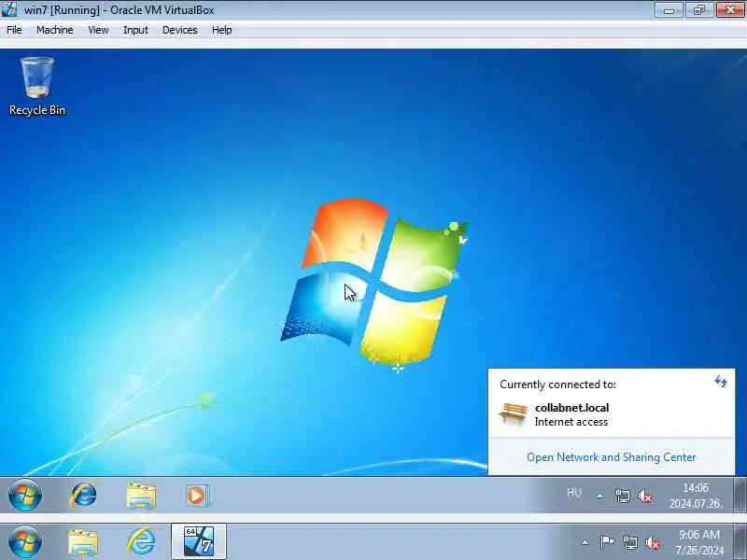Click the host muted volume icon

click(x=653, y=543)
